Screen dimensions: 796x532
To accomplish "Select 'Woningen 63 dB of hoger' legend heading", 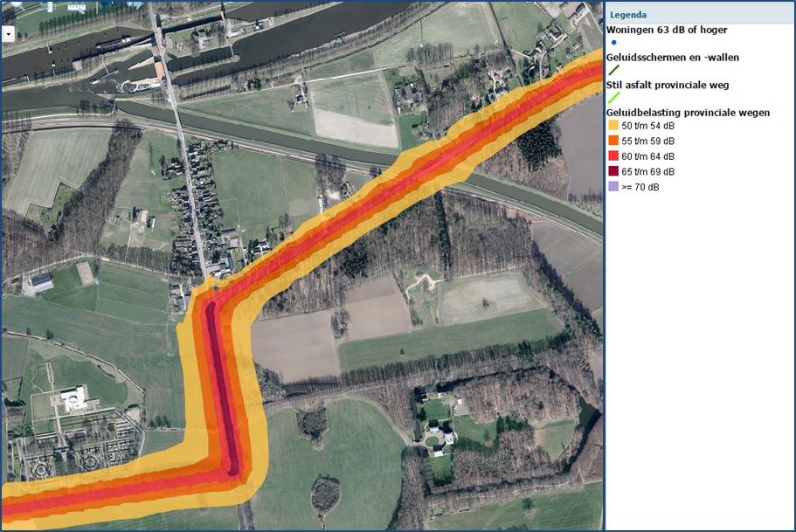I will [x=667, y=30].
